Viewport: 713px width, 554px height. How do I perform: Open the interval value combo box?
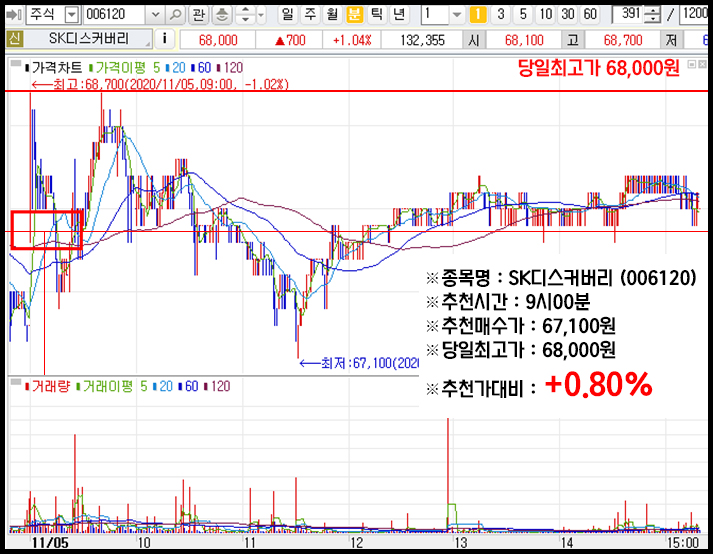pos(442,15)
